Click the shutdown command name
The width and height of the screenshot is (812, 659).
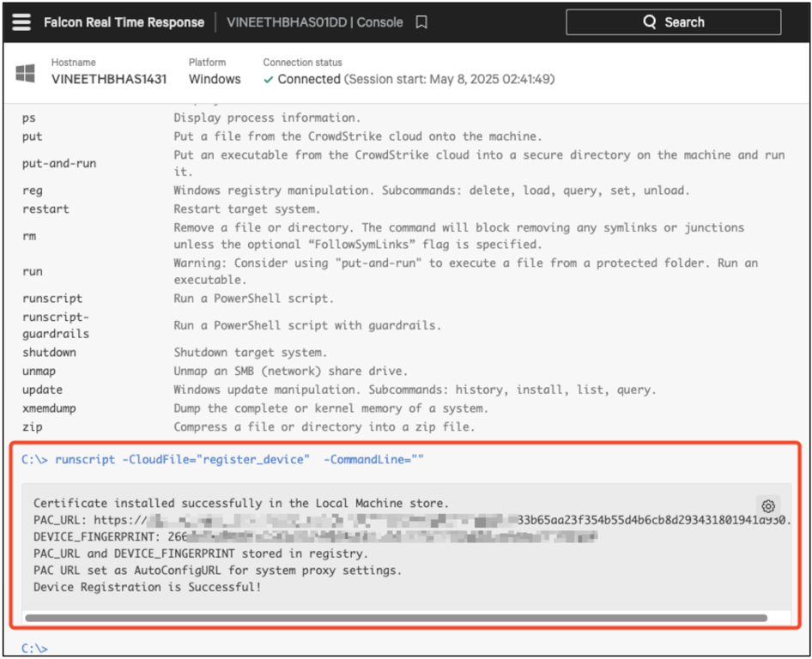tap(49, 353)
